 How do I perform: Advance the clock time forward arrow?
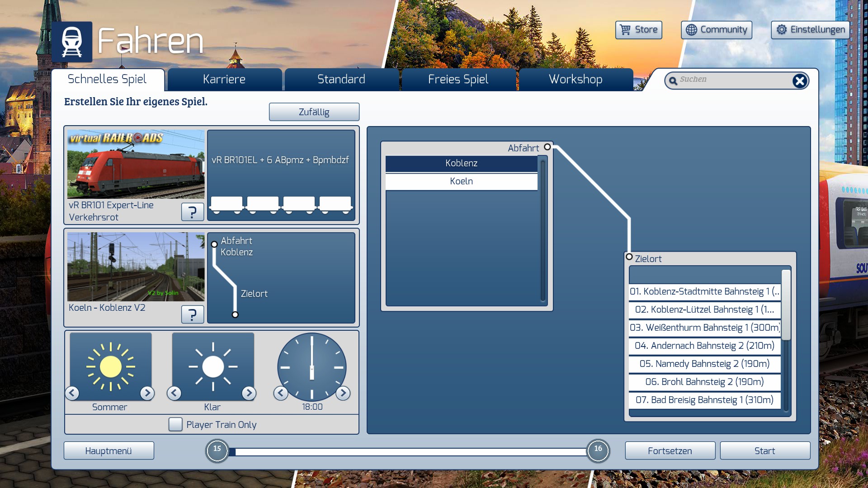coord(343,393)
